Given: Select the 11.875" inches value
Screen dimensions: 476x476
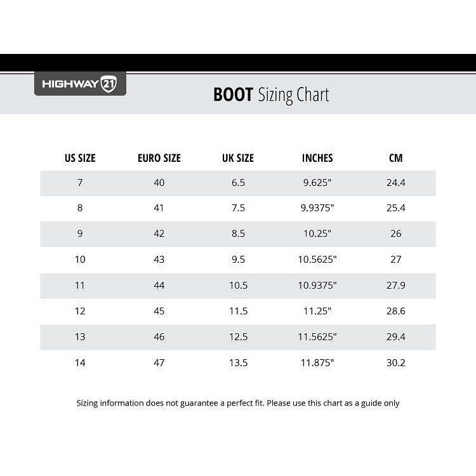Looking at the screenshot, I should [317, 362].
